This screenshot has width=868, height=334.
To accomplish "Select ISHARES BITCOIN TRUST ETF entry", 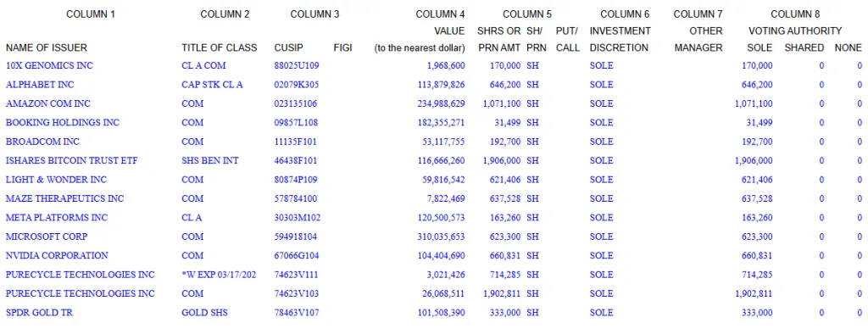I will (x=71, y=160).
